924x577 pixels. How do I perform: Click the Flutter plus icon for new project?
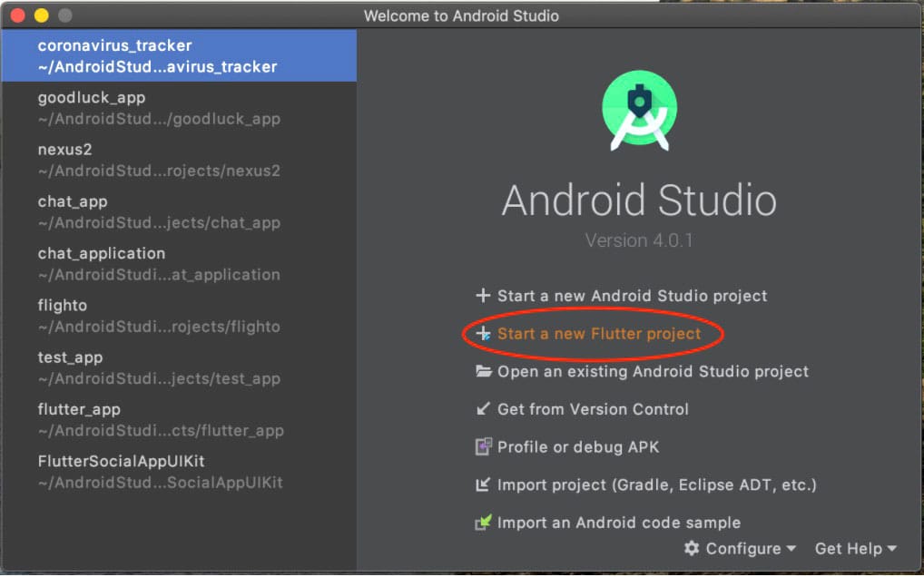click(x=483, y=334)
